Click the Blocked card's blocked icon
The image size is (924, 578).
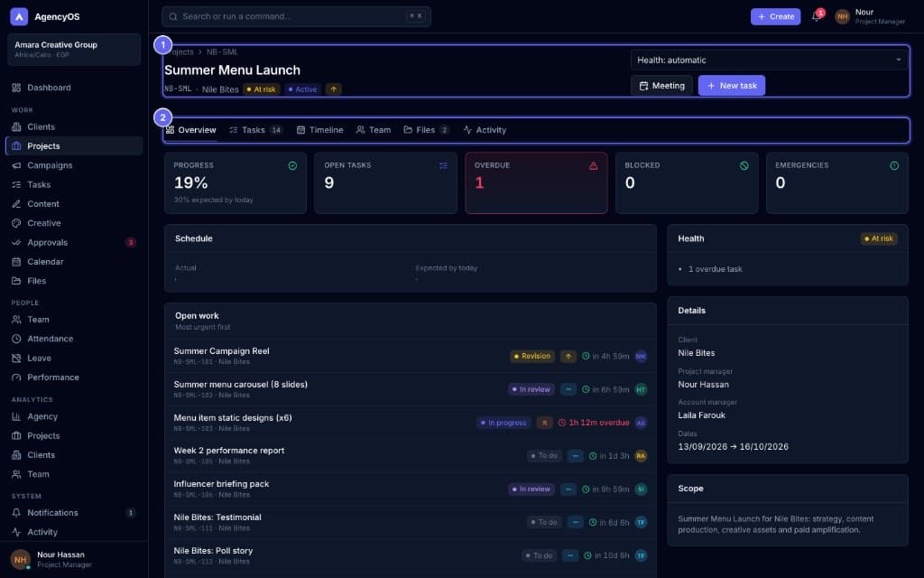pyautogui.click(x=744, y=166)
